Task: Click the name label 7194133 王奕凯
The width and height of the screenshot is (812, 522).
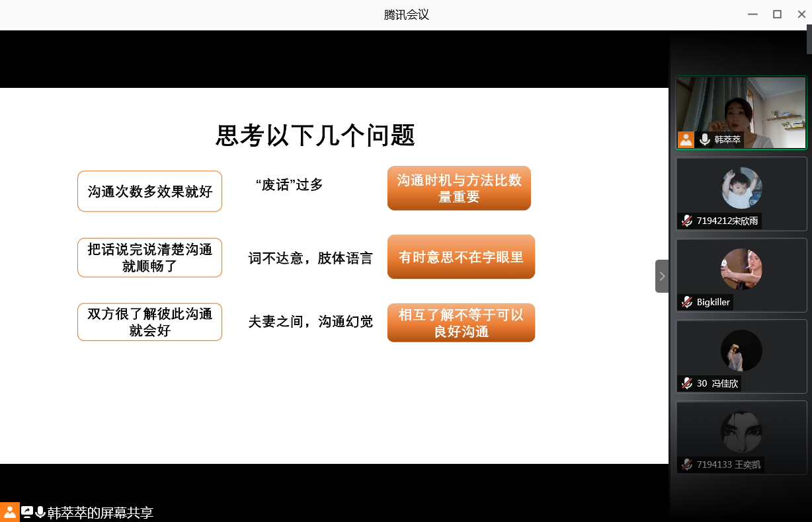Action: pos(729,465)
